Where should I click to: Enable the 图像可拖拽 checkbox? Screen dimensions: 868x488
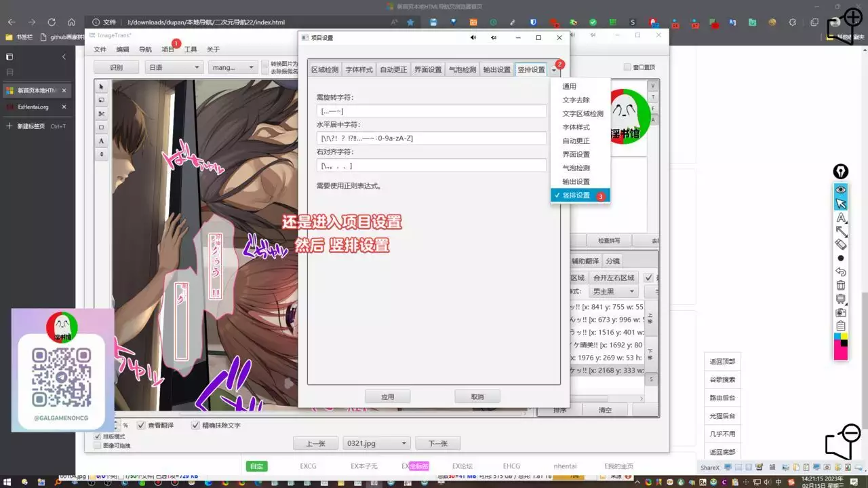[x=98, y=446]
